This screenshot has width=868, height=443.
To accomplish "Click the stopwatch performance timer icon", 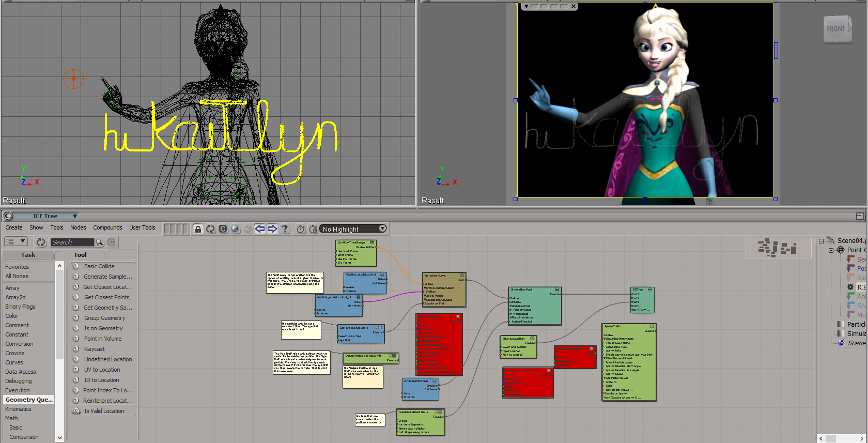I will [301, 229].
